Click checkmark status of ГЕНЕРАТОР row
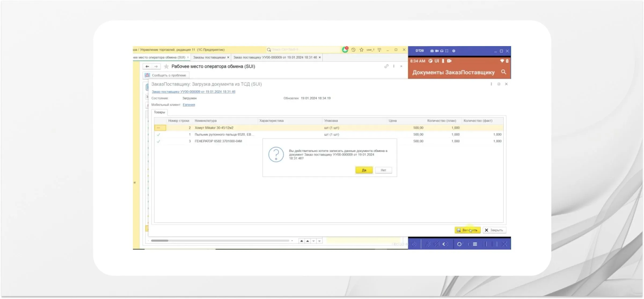 coord(158,141)
